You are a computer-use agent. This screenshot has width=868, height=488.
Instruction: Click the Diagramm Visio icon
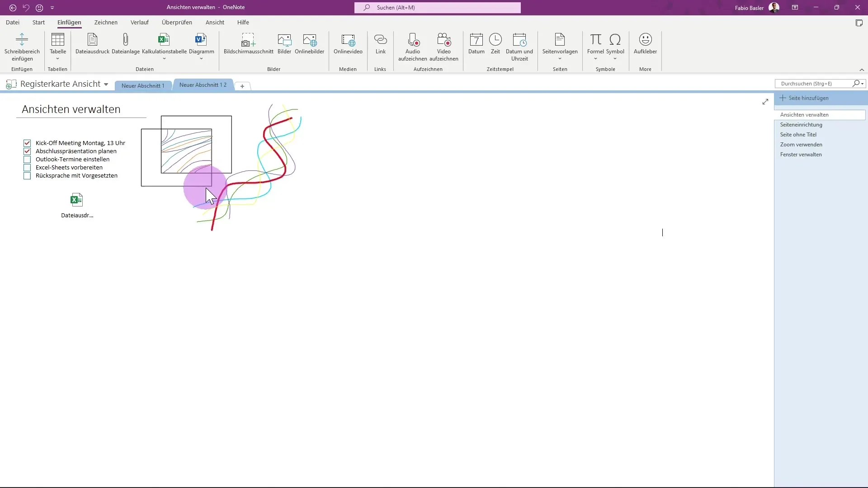coord(201,40)
